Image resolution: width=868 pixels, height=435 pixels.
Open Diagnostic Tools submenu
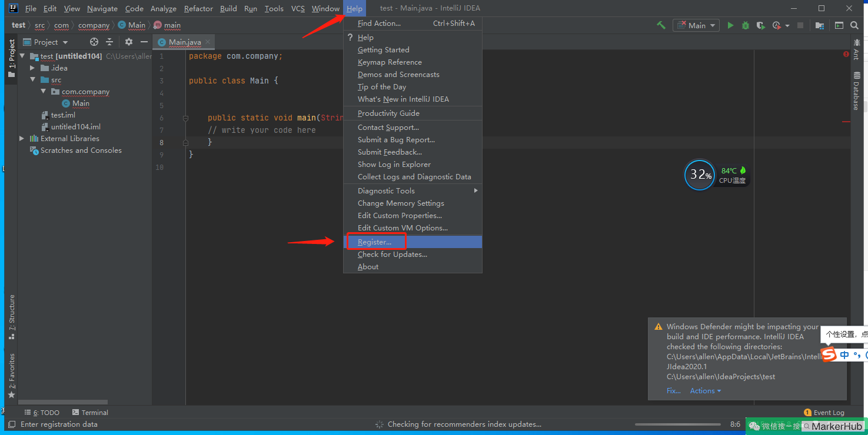[413, 191]
